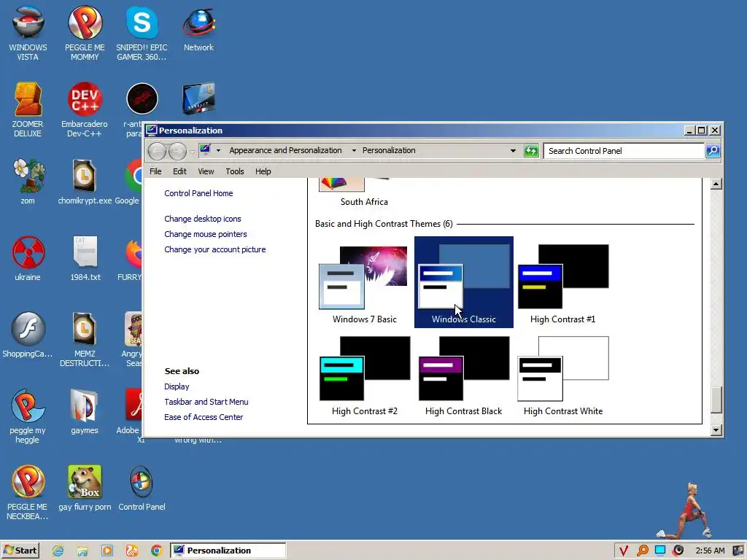Viewport: 747px width, 560px height.
Task: Click the 2:56 AM taskbar clock
Action: pyautogui.click(x=710, y=551)
